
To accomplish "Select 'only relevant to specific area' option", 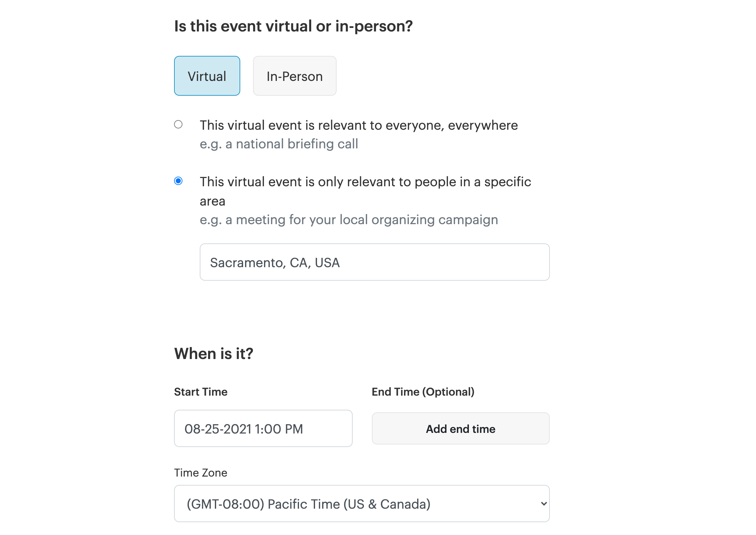I will click(178, 181).
